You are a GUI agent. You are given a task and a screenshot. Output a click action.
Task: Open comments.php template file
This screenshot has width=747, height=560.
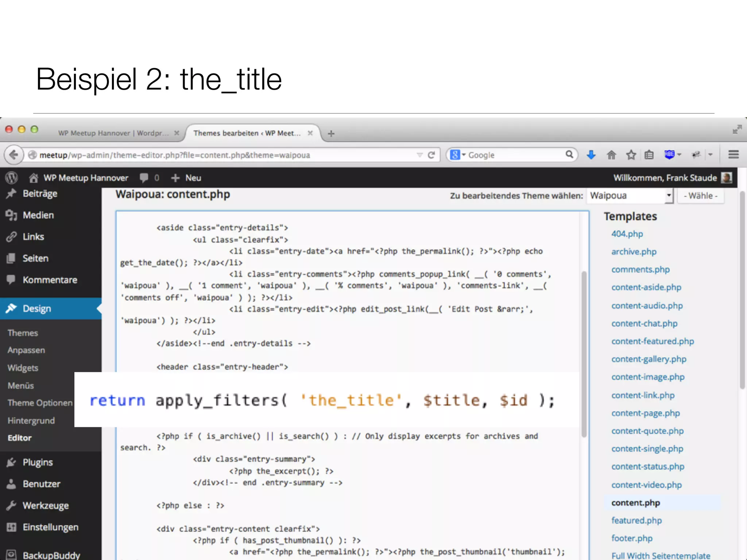coord(640,269)
